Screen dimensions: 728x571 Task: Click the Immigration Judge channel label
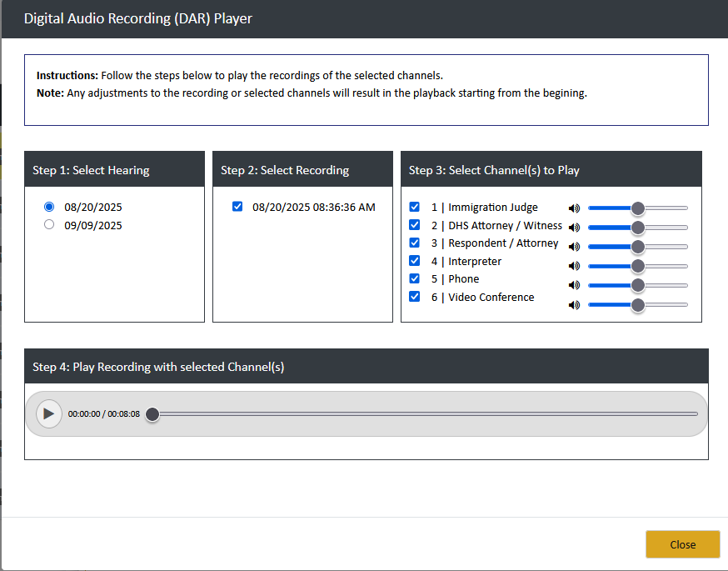pos(485,208)
